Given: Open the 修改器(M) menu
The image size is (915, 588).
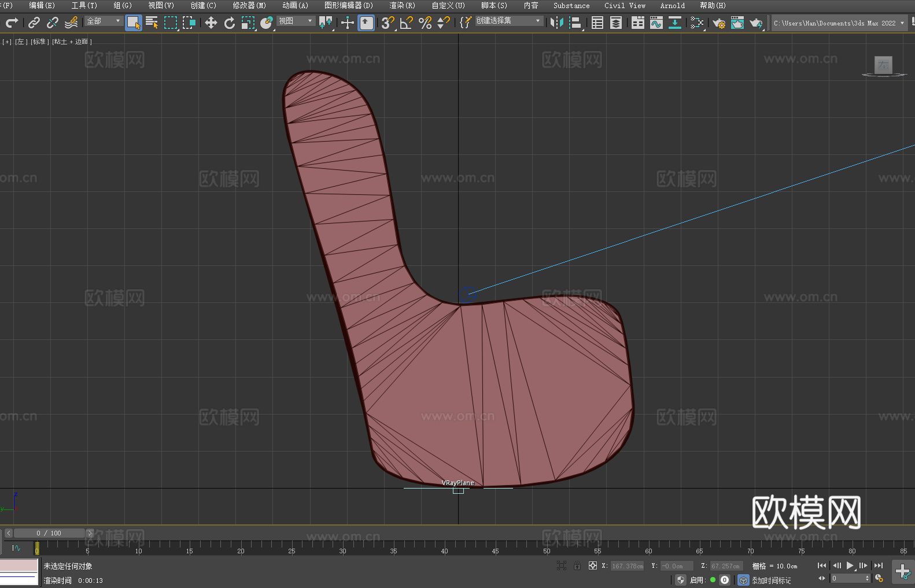Looking at the screenshot, I should pos(249,5).
